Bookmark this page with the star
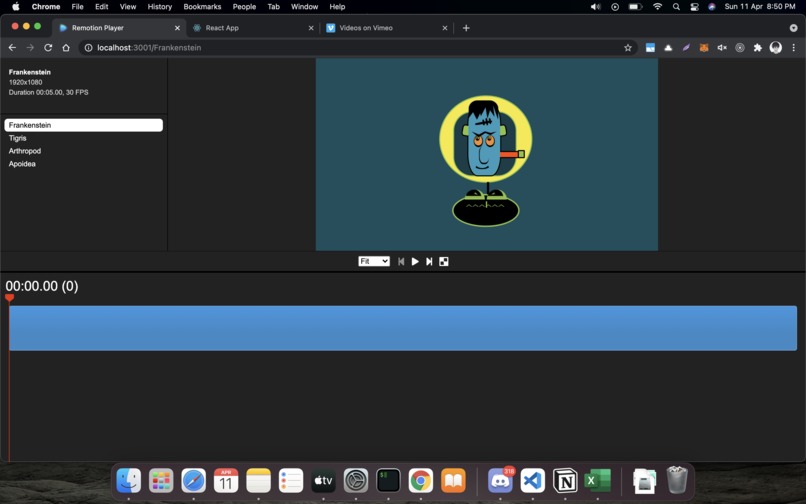This screenshot has height=504, width=806. point(628,47)
